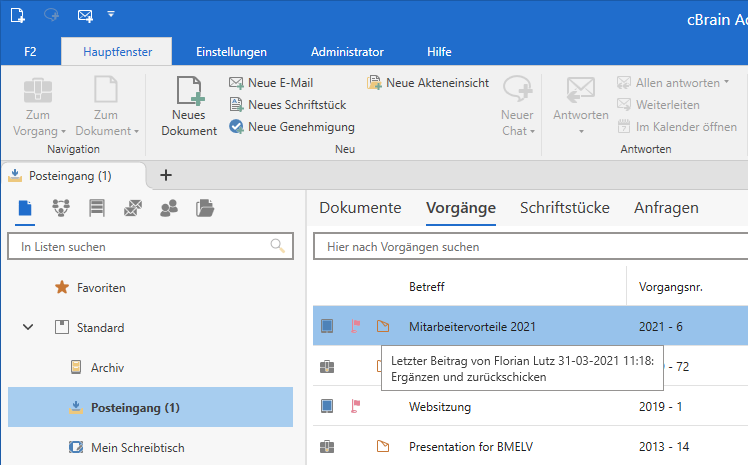Click the note icon on Presentation for BMELV row
This screenshot has height=465, width=748.
point(382,446)
